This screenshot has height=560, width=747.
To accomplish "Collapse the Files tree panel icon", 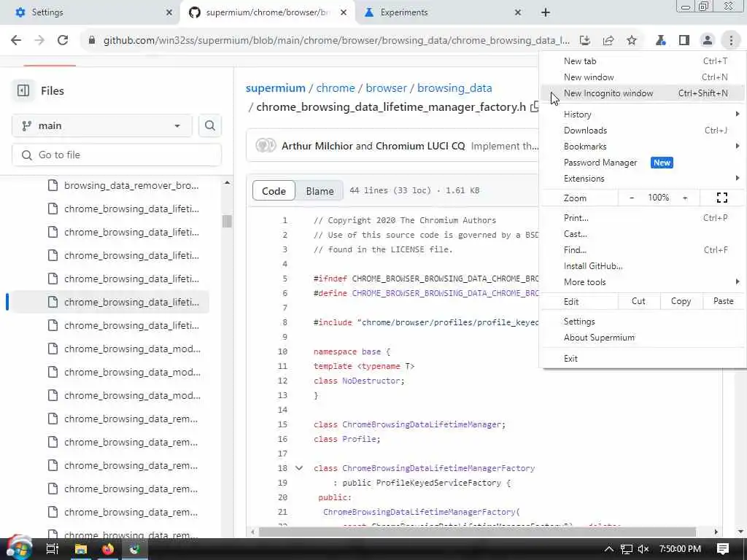I will [23, 90].
